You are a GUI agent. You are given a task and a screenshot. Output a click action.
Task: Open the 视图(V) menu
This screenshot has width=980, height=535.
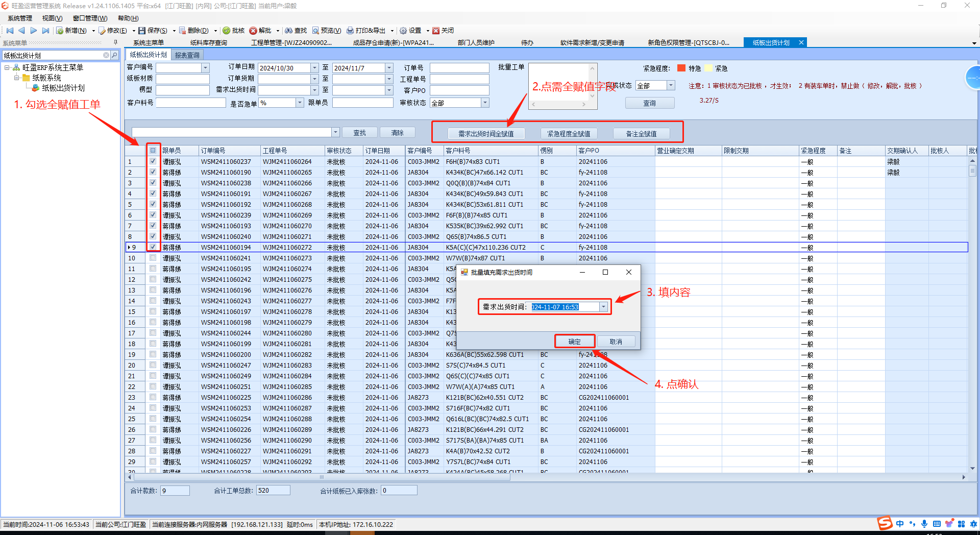point(52,18)
